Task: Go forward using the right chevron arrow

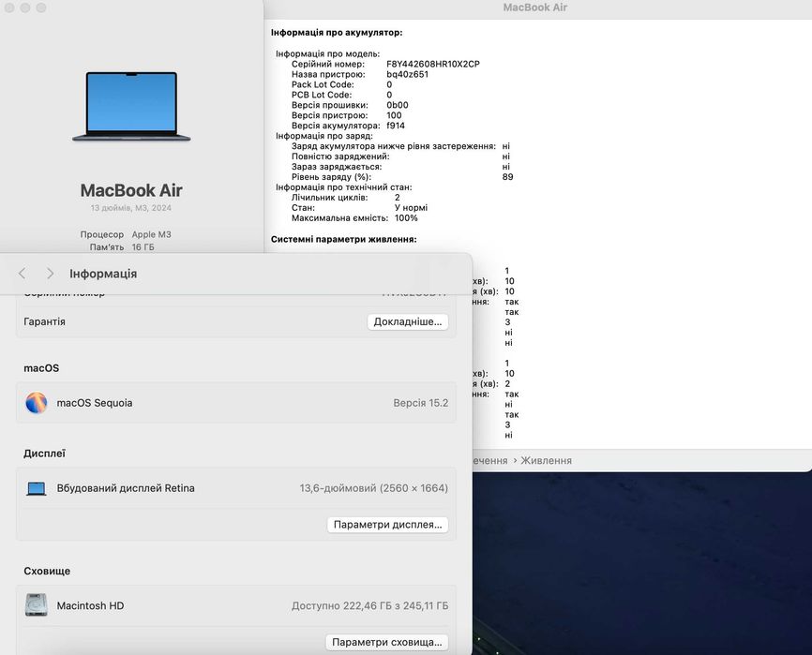Action: (50, 274)
